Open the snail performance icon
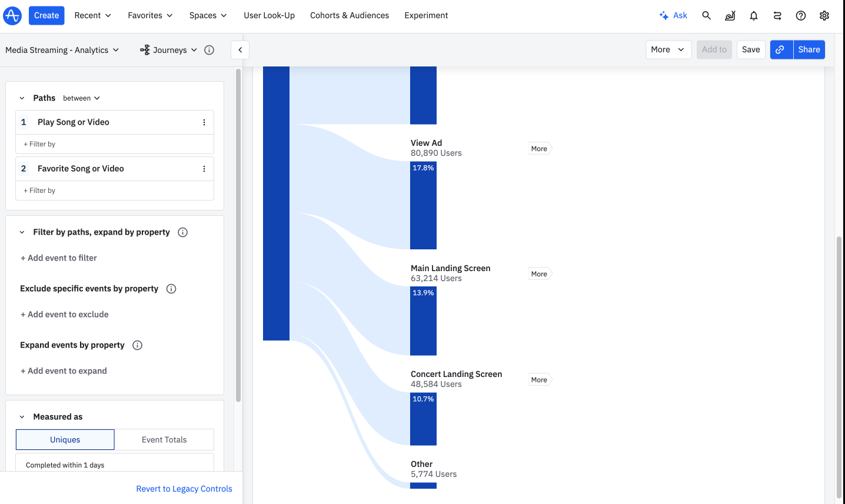Viewport: 845px width, 504px height. (730, 15)
